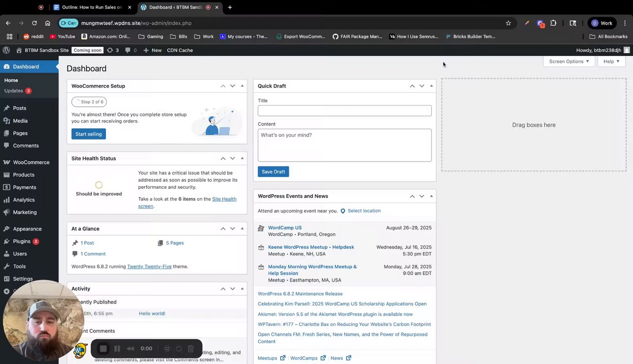Open the browser extensions puzzle icon

[x=553, y=23]
